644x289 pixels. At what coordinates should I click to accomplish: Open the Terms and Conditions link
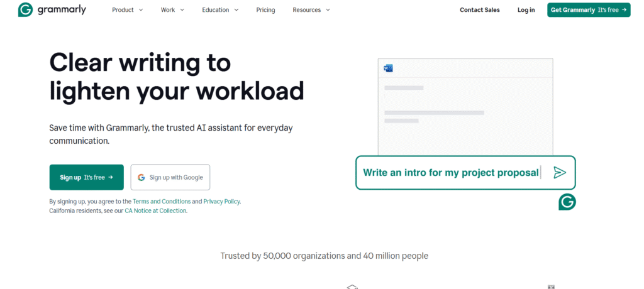(162, 202)
